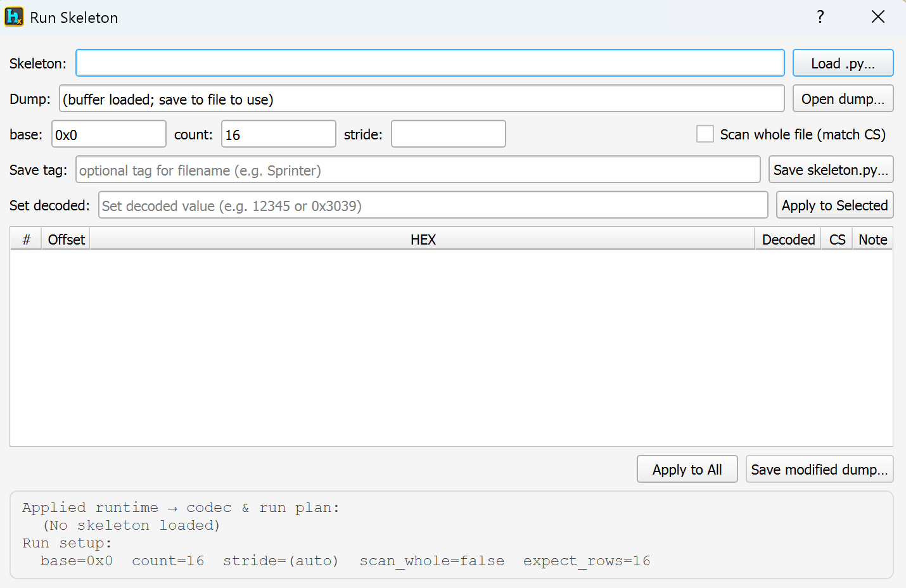Click the empty stride input field

point(449,134)
